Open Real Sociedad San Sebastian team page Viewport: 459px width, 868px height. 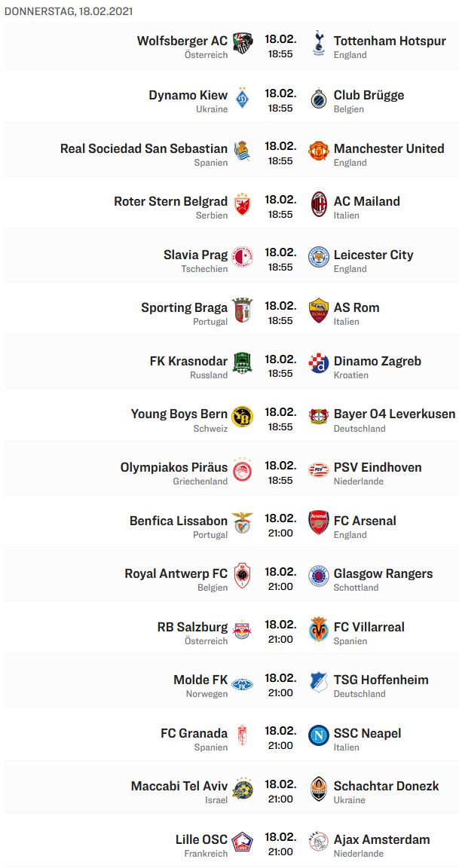(144, 148)
